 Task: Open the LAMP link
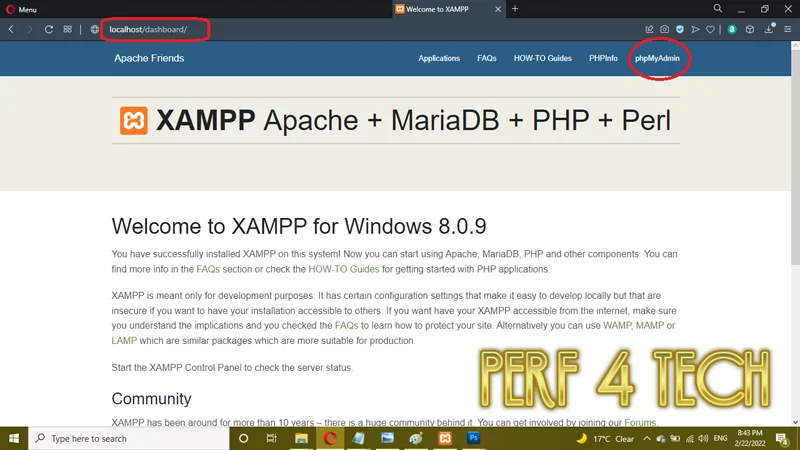pos(124,340)
